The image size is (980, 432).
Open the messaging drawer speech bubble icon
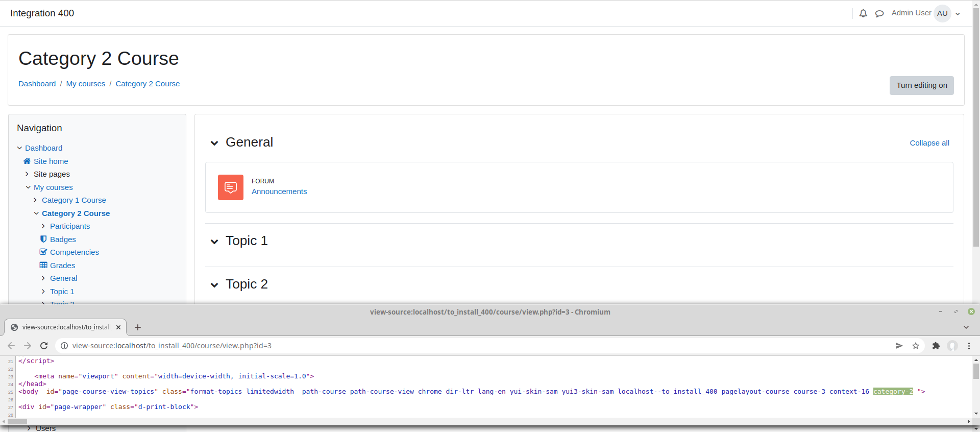[879, 14]
